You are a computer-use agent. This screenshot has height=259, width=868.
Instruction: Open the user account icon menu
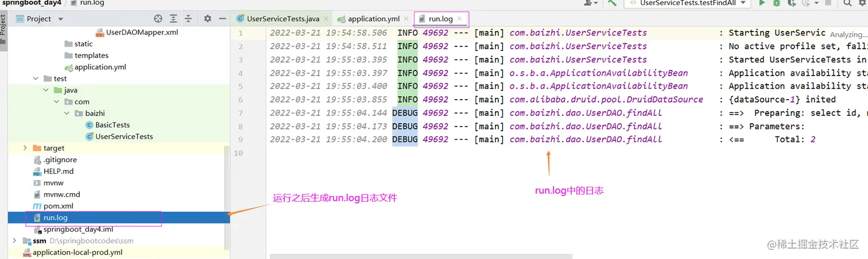590,3
